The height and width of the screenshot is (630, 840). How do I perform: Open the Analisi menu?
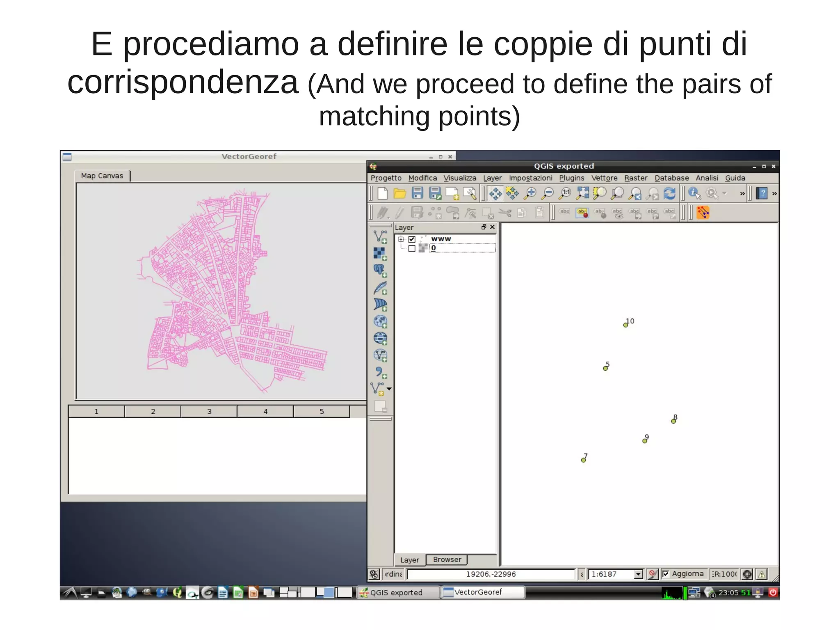pyautogui.click(x=707, y=178)
